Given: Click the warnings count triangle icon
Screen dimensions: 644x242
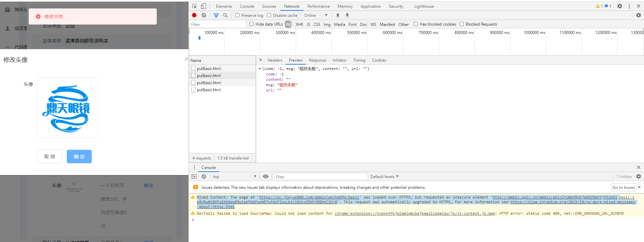Looking at the screenshot, I should (x=598, y=6).
